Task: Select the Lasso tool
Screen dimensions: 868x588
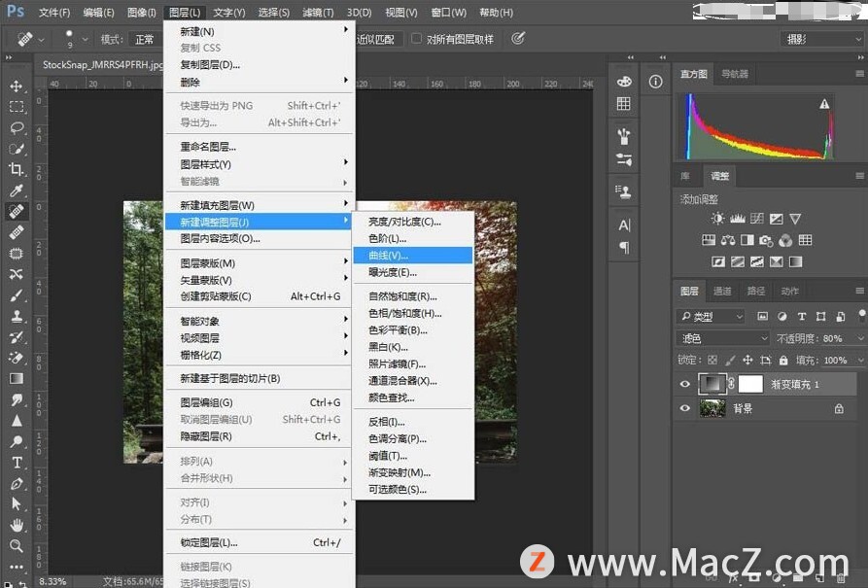Action: pyautogui.click(x=17, y=128)
